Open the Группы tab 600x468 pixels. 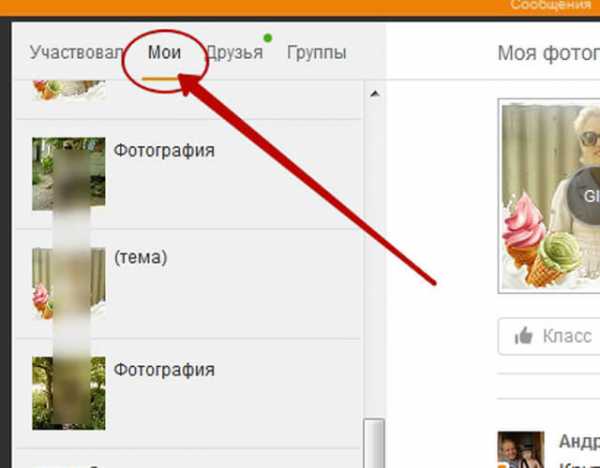coord(317,53)
